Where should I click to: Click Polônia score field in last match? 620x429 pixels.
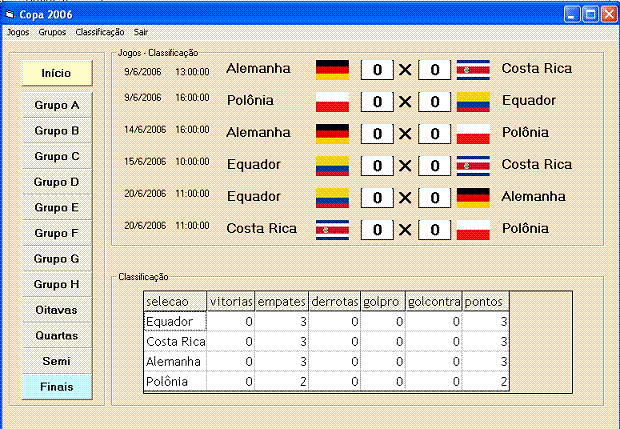[434, 229]
